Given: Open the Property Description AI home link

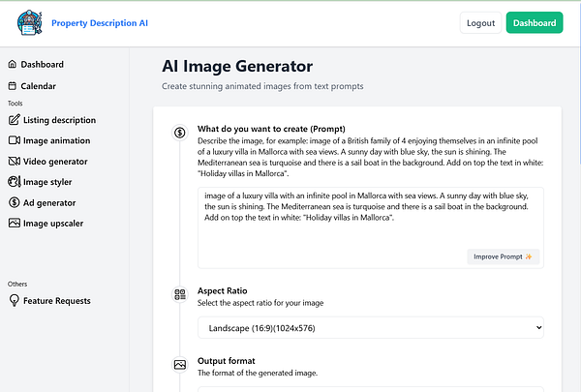Looking at the screenshot, I should 100,23.
